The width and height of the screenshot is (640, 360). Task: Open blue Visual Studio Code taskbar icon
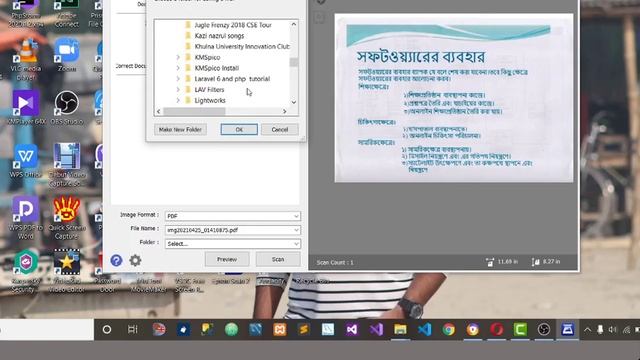[x=424, y=329]
